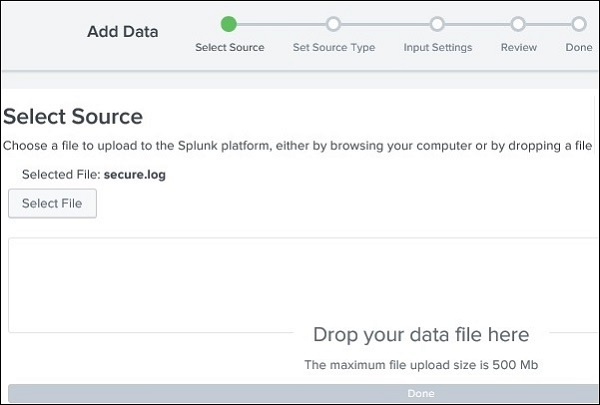Click the 'Select Source' page heading
Image resolution: width=600 pixels, height=405 pixels.
point(73,117)
